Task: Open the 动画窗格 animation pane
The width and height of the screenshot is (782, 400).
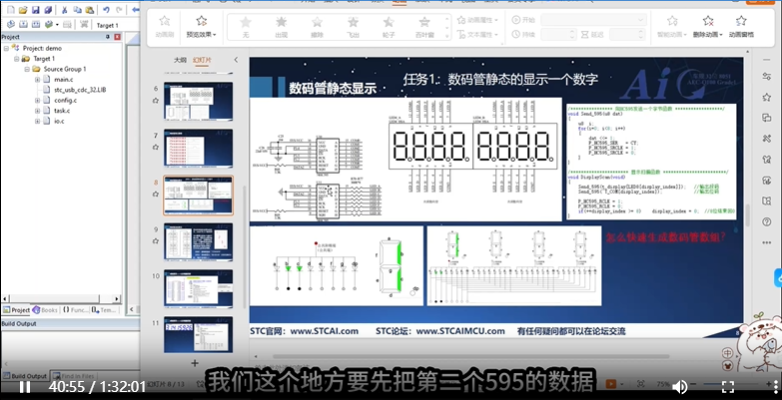Action: (x=741, y=26)
